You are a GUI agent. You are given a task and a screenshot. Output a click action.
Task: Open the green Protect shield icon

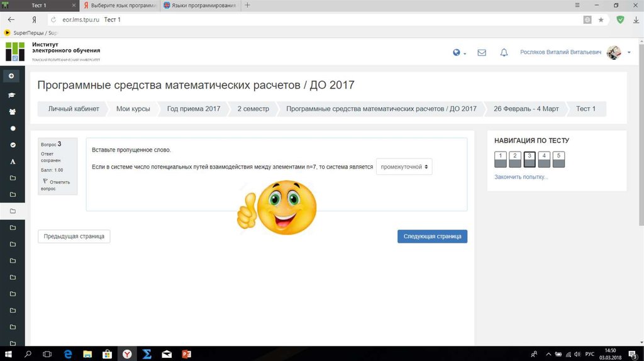tap(620, 19)
